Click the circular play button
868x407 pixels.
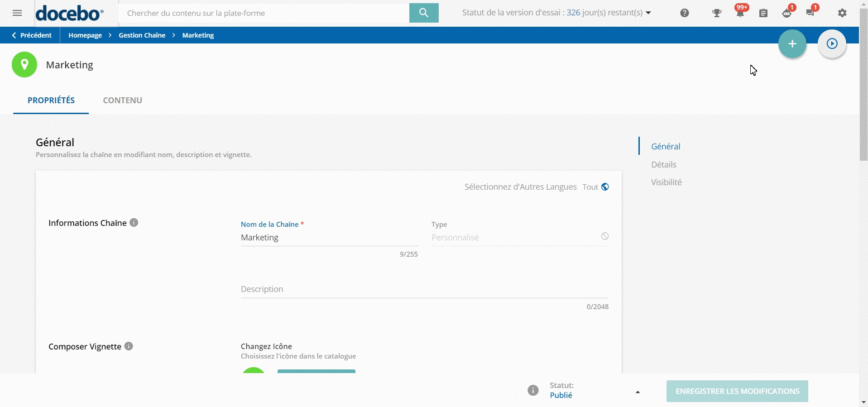832,44
